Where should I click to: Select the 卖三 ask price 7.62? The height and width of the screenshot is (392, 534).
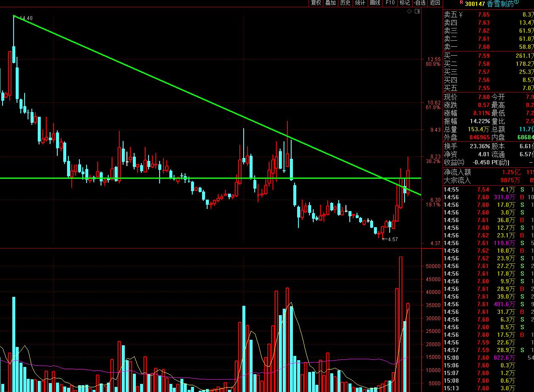(x=484, y=31)
